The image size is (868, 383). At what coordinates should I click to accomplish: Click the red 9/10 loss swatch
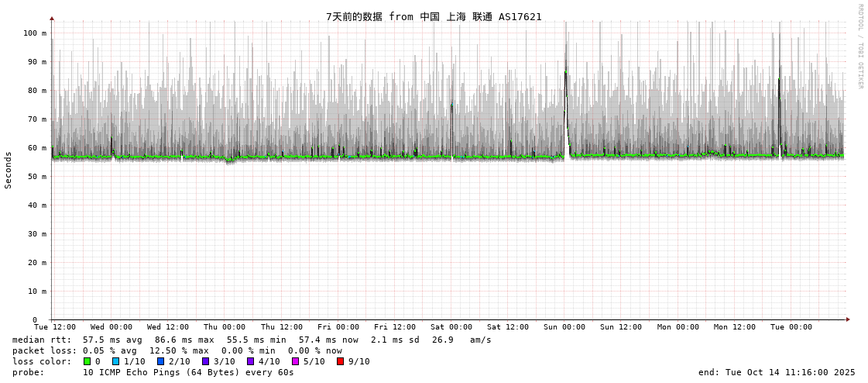340,361
